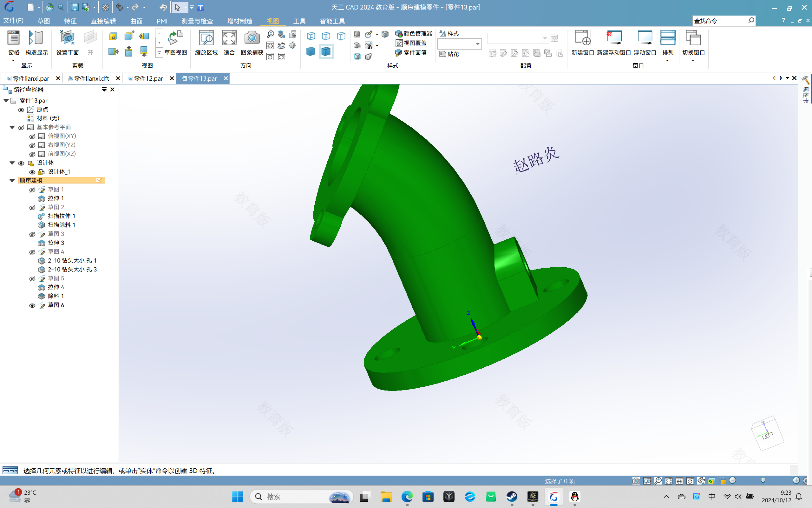812x508 pixels.
Task: Expand the 切换窗口 dropdown arrow
Action: click(x=693, y=60)
